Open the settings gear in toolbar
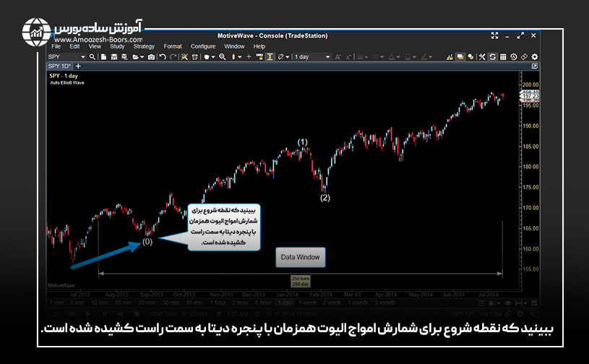 click(x=535, y=56)
